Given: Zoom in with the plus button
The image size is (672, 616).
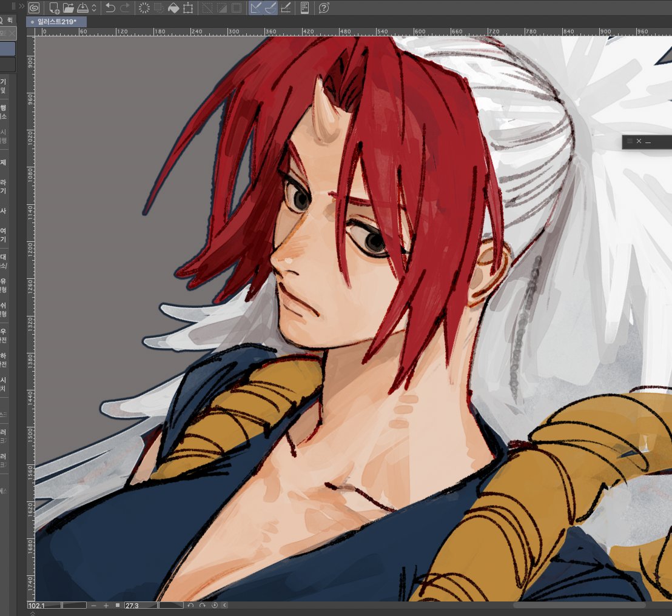Looking at the screenshot, I should pyautogui.click(x=106, y=605).
